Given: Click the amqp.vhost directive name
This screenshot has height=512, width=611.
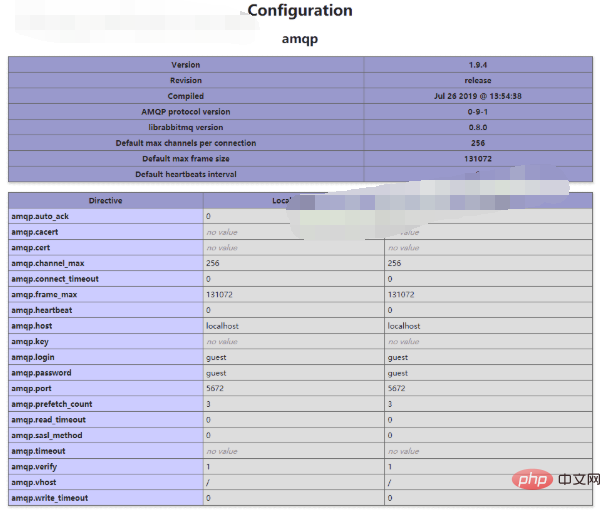Looking at the screenshot, I should pyautogui.click(x=34, y=482).
